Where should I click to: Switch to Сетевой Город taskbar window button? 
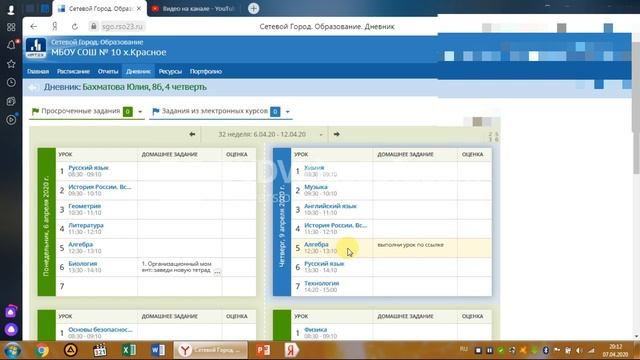click(211, 350)
